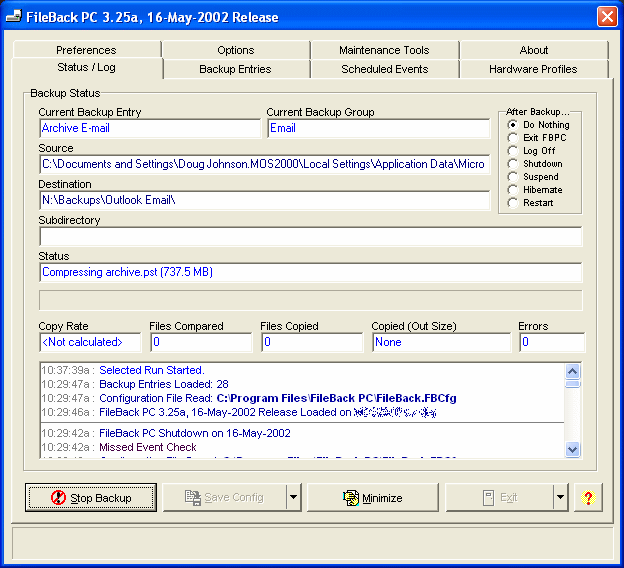The height and width of the screenshot is (568, 624).
Task: Open the Preferences tab
Action: (86, 50)
